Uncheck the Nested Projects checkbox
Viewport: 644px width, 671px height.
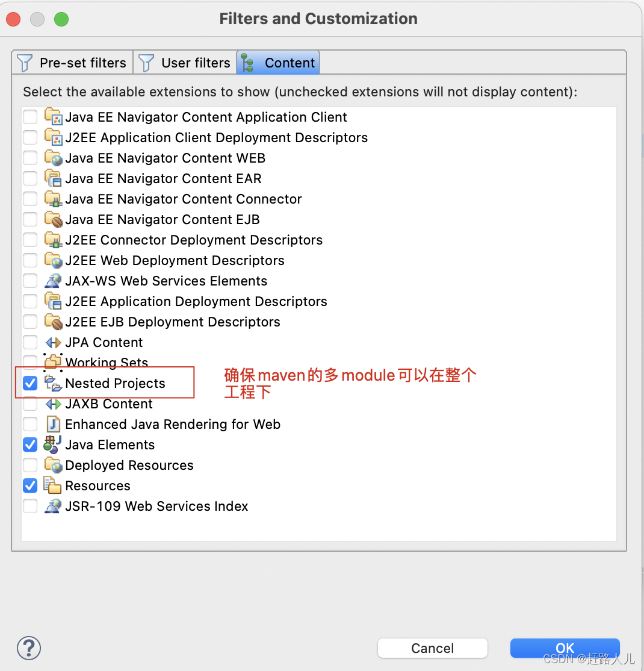[x=29, y=383]
